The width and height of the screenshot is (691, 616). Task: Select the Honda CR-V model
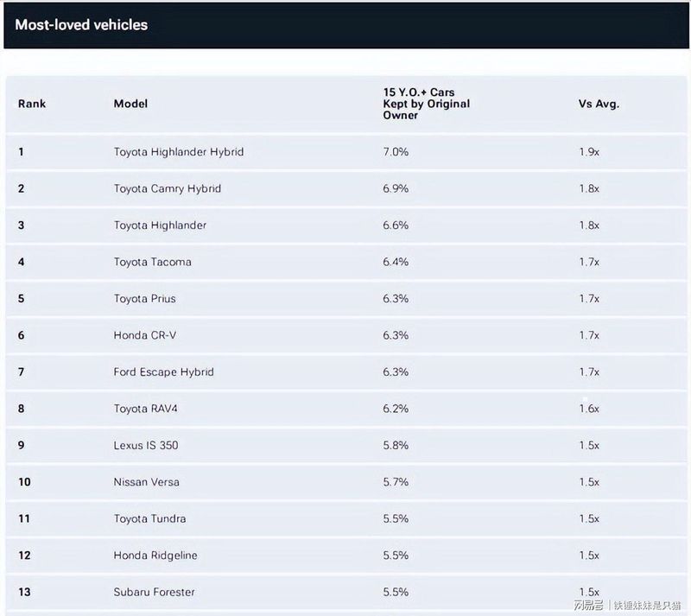click(x=145, y=335)
